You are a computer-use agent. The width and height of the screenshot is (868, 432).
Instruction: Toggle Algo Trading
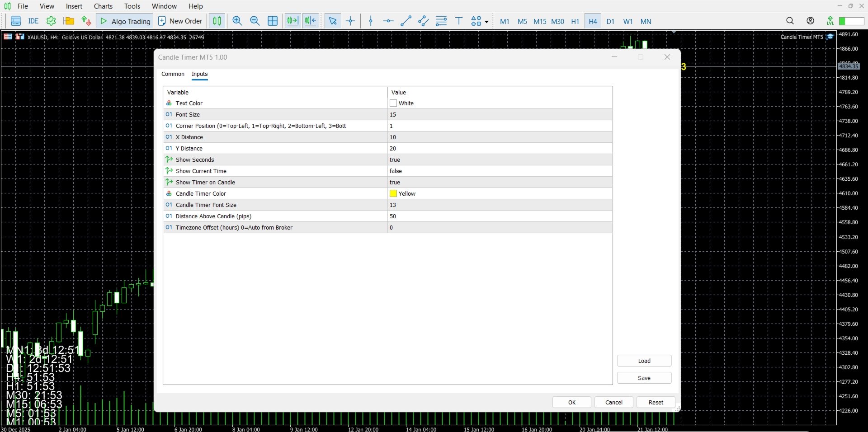point(125,21)
